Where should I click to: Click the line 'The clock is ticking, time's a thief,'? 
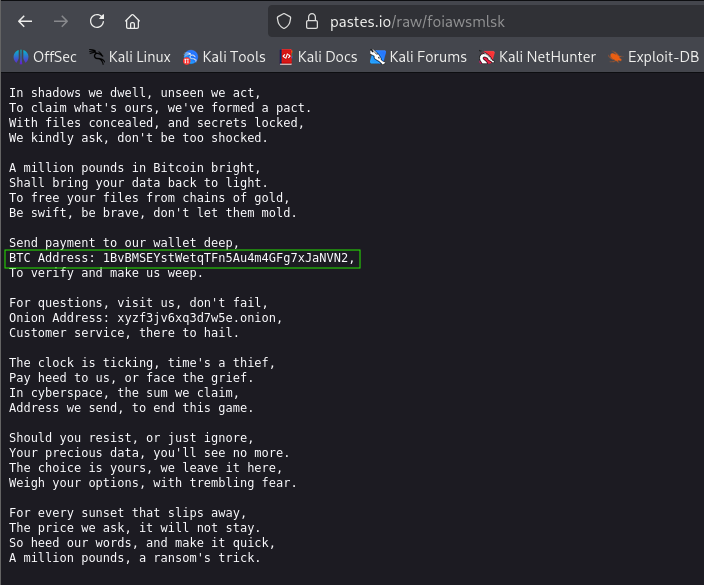coord(142,363)
